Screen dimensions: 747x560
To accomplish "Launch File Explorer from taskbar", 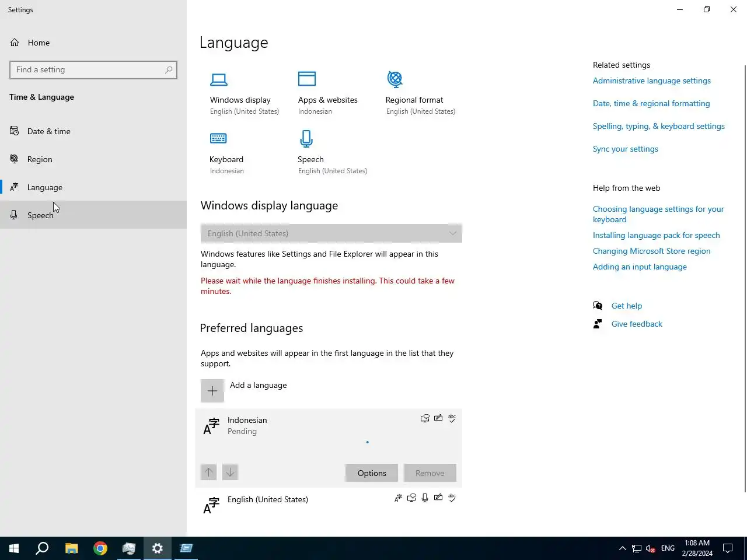I will [71, 548].
